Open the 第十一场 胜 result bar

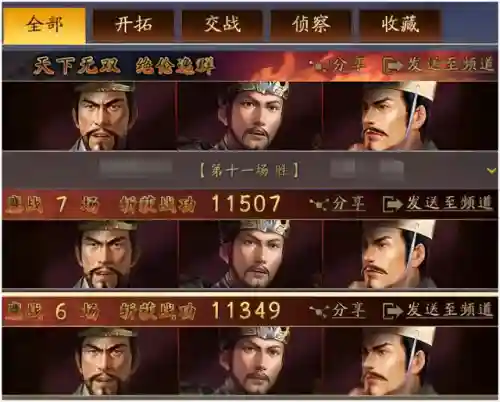(250, 171)
